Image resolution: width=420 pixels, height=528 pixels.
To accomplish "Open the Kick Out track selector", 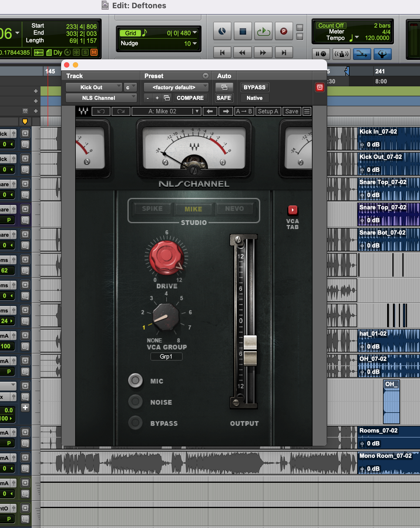I will click(x=93, y=87).
